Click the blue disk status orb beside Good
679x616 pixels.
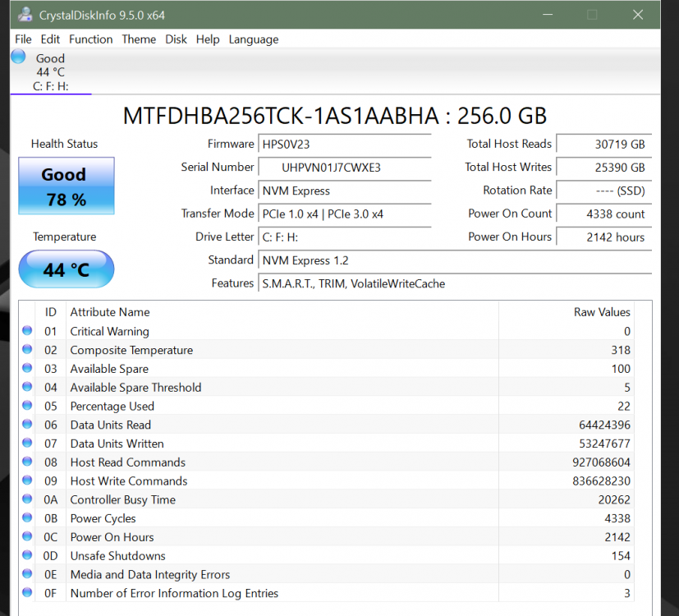(x=18, y=57)
